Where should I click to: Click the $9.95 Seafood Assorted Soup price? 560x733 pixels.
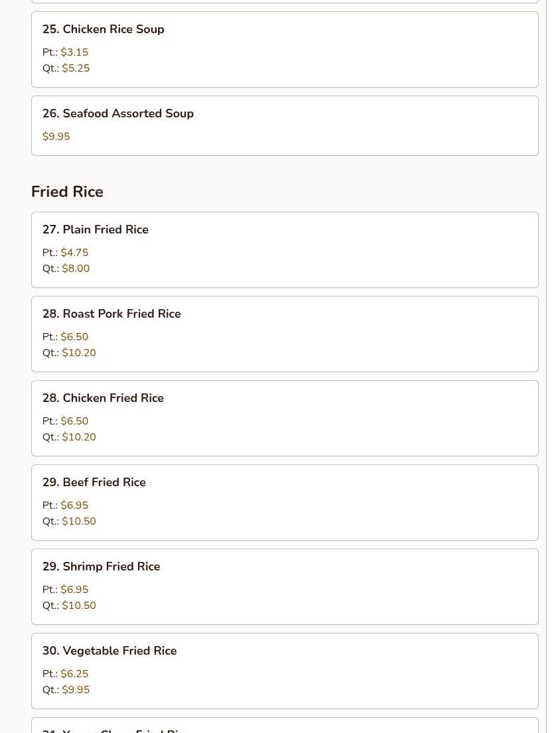coord(56,137)
